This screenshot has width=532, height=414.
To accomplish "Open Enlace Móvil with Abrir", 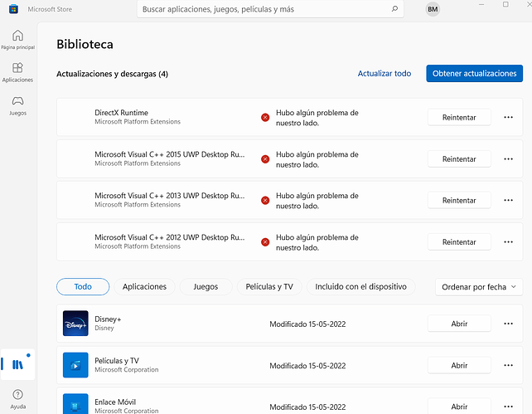I will [x=459, y=407].
